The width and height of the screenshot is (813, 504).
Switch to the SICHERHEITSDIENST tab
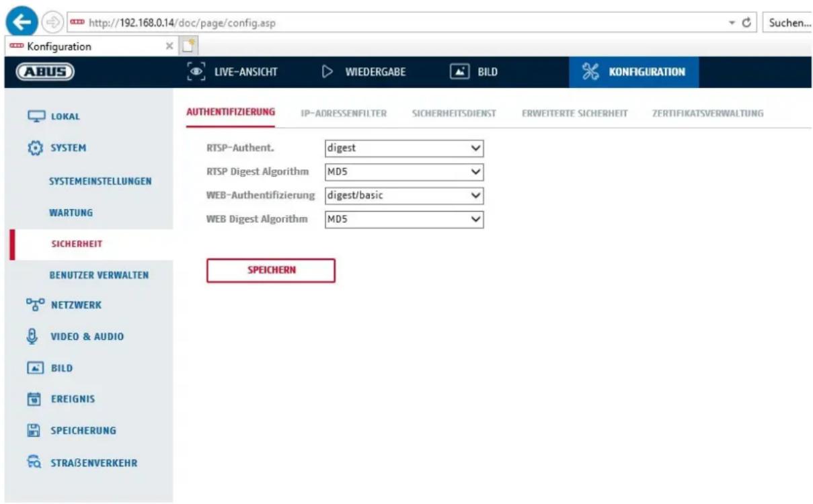point(453,114)
